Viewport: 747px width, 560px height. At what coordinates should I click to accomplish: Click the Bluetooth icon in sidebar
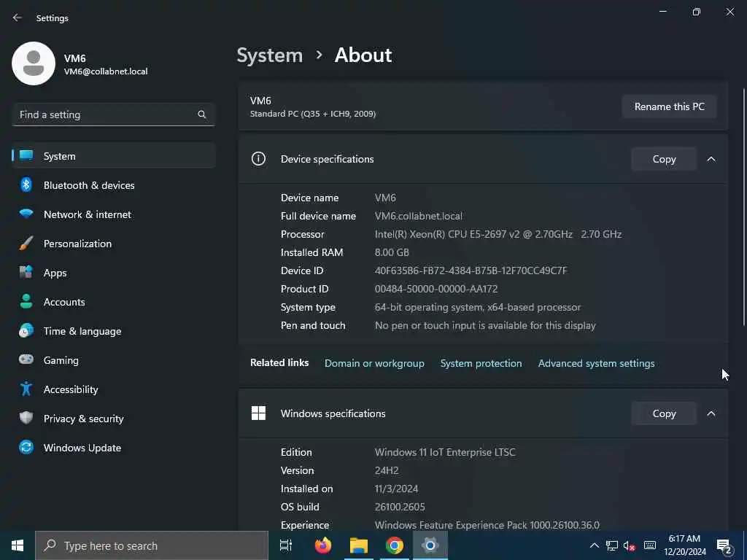26,184
